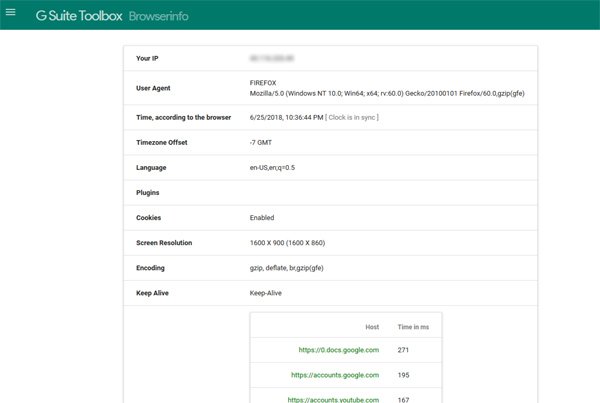Click the 'Keep Alive' label
600x403 pixels.
coord(152,293)
